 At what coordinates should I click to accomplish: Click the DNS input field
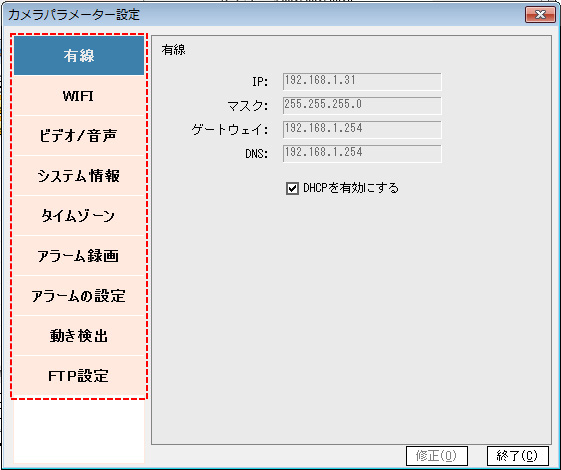(x=362, y=153)
